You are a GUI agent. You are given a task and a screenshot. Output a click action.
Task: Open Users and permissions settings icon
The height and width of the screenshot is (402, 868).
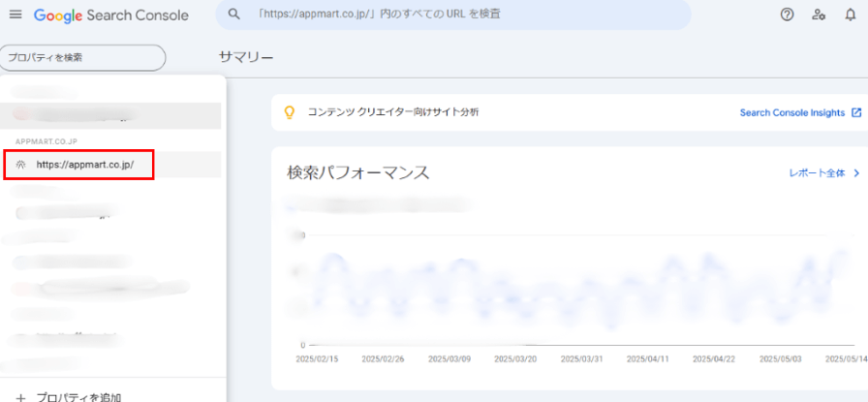pyautogui.click(x=819, y=15)
